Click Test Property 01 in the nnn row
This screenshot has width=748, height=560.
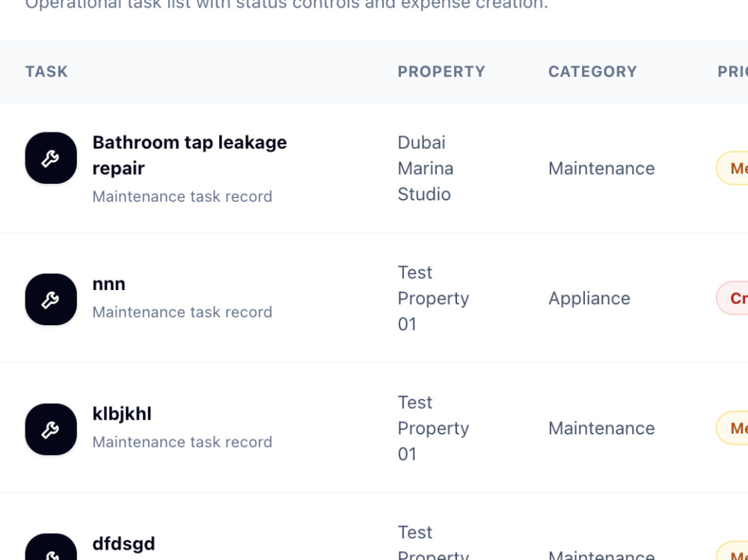(x=433, y=298)
